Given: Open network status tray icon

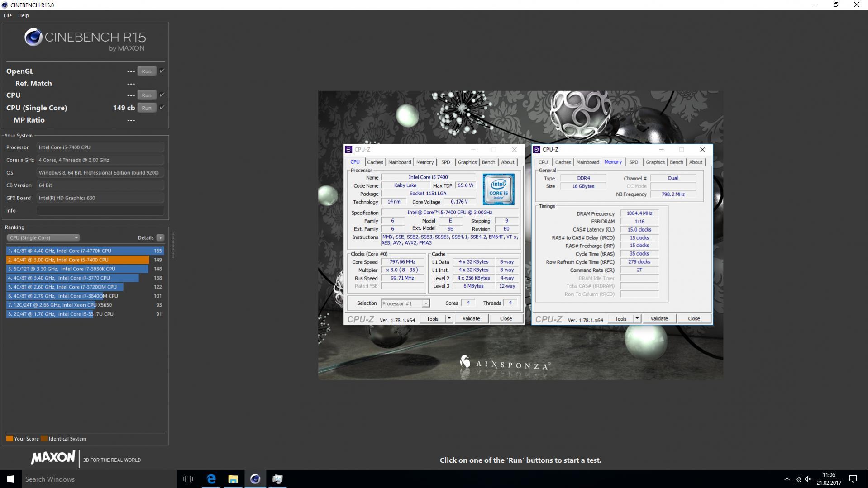Looking at the screenshot, I should [x=798, y=479].
